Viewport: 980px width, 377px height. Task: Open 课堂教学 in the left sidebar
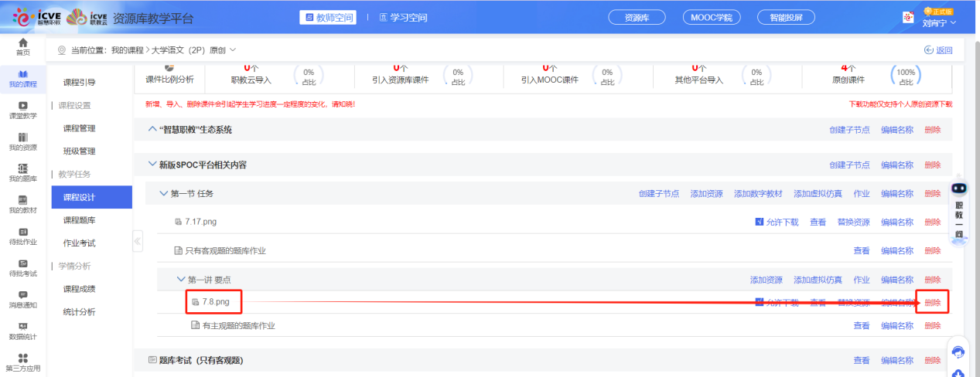click(x=23, y=110)
